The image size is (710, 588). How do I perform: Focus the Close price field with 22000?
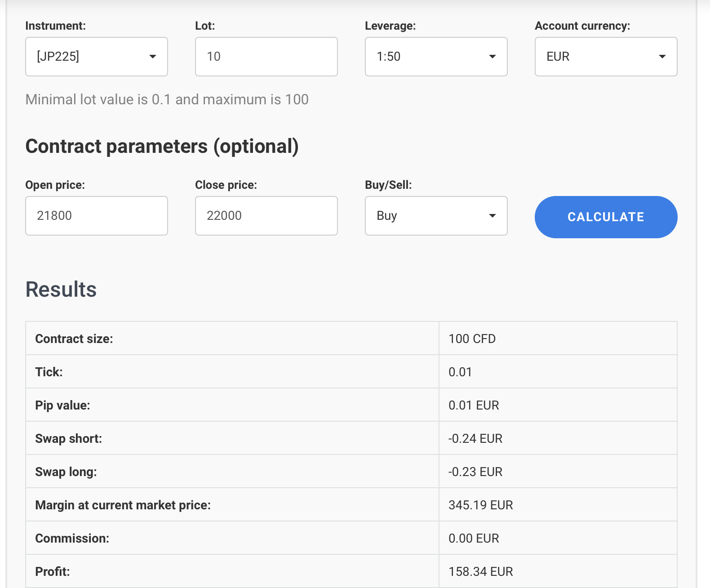pos(266,216)
